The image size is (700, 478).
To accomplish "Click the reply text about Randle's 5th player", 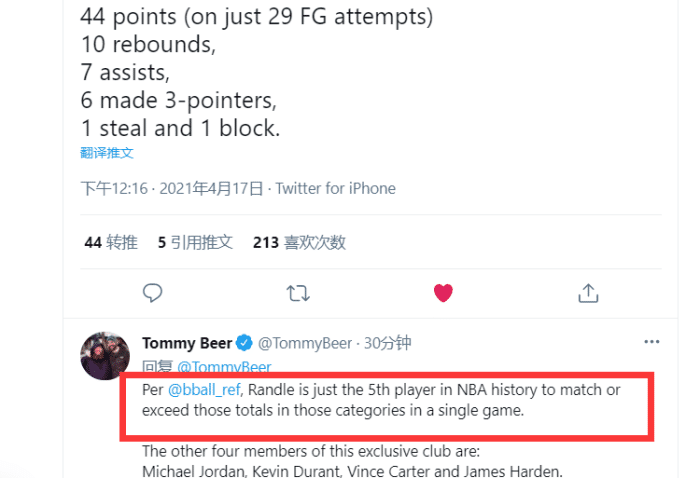I will coord(380,400).
